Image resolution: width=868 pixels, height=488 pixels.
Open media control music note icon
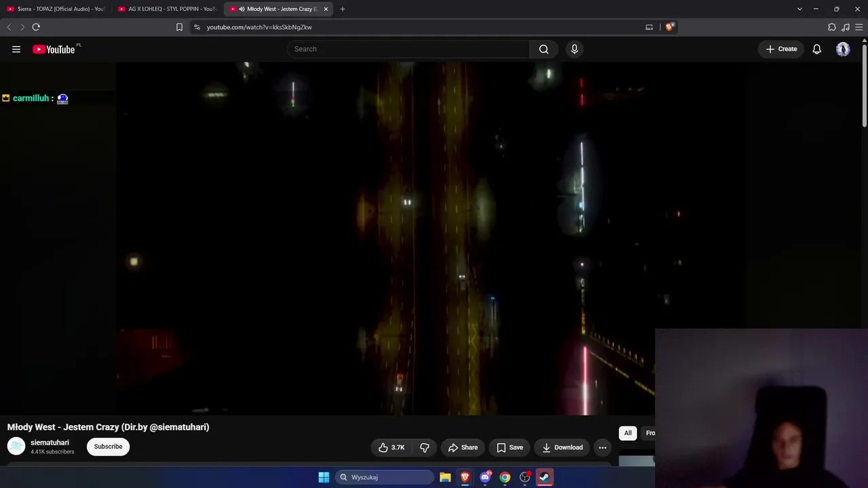846,27
